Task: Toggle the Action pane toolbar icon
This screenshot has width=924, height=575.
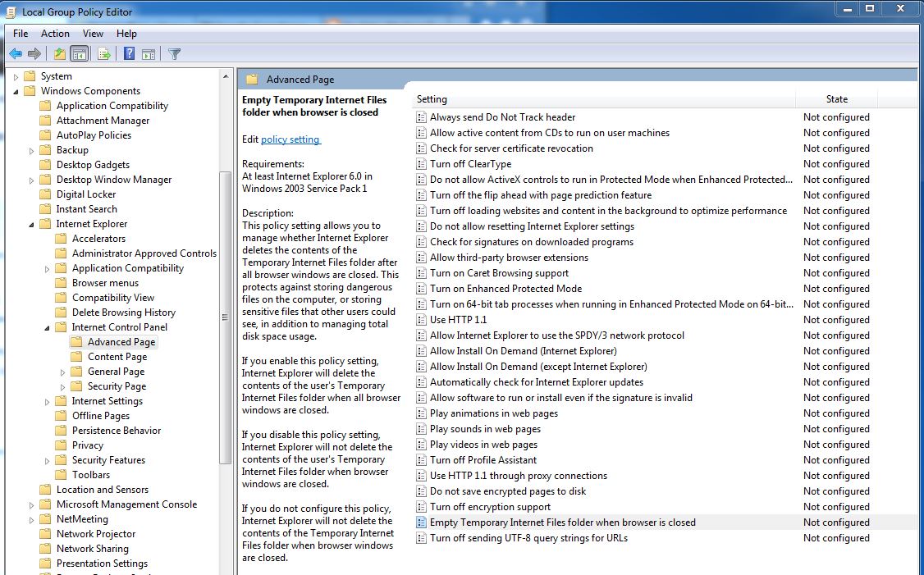Action: click(x=149, y=54)
